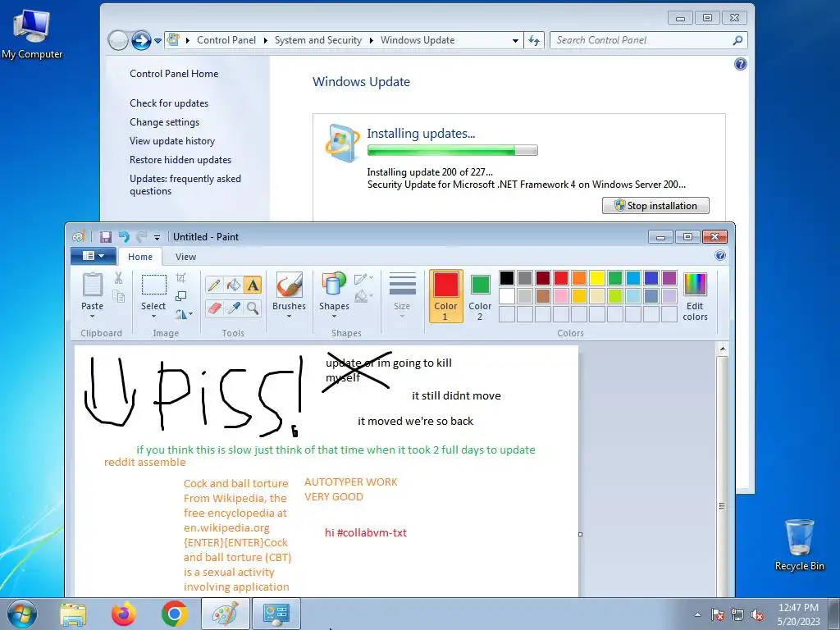Click the Windows Update help icon

point(741,64)
